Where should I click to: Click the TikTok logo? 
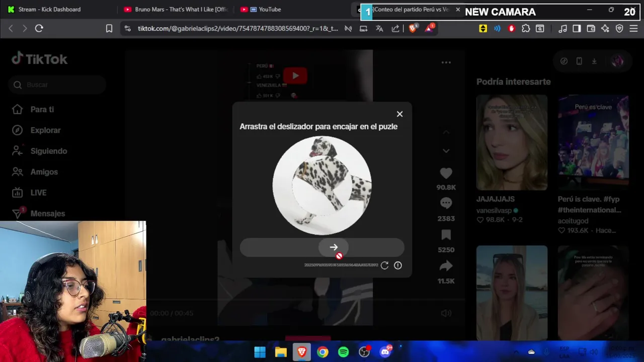click(39, 59)
